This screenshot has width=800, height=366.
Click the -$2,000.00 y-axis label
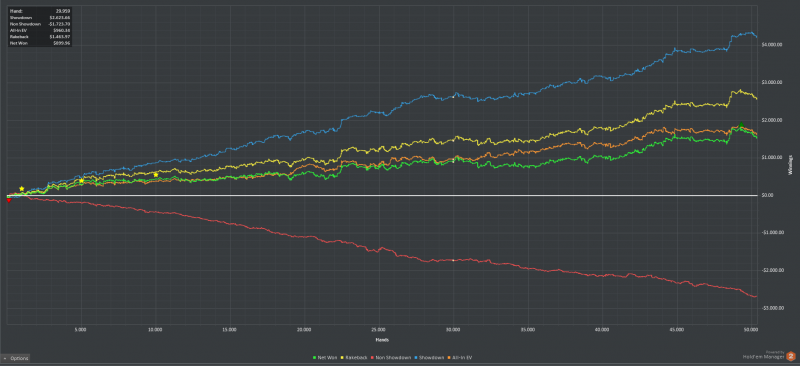(772, 270)
